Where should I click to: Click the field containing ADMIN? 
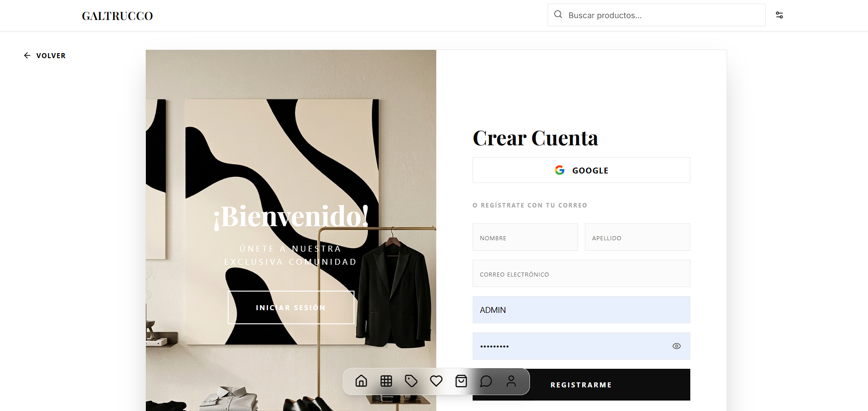(581, 310)
